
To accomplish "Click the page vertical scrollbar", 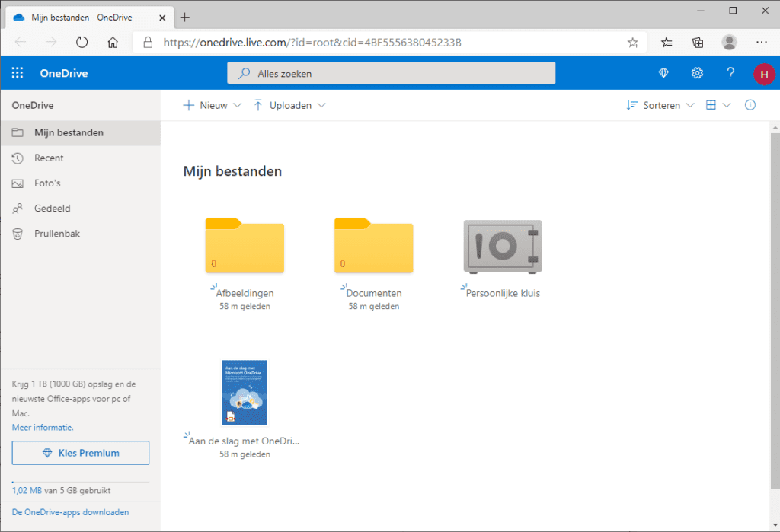I will coord(775,311).
